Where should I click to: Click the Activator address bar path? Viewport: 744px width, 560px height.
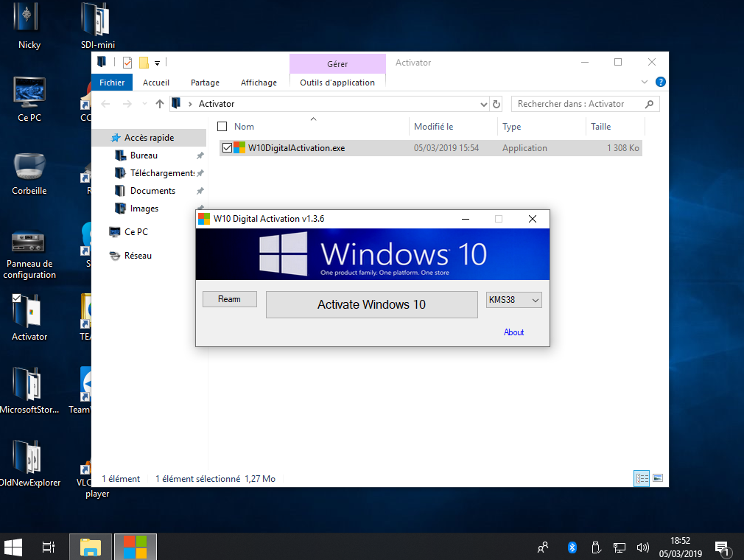[x=217, y=104]
